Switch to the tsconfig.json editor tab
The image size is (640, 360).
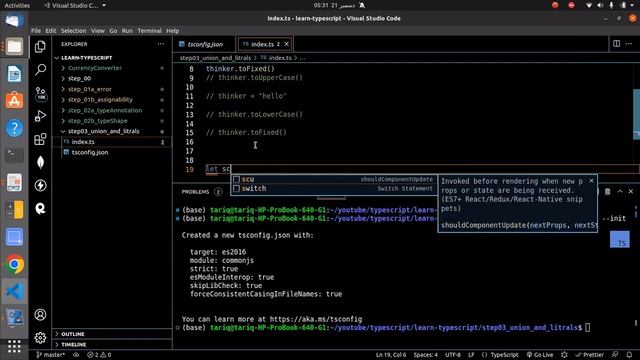[x=204, y=44]
